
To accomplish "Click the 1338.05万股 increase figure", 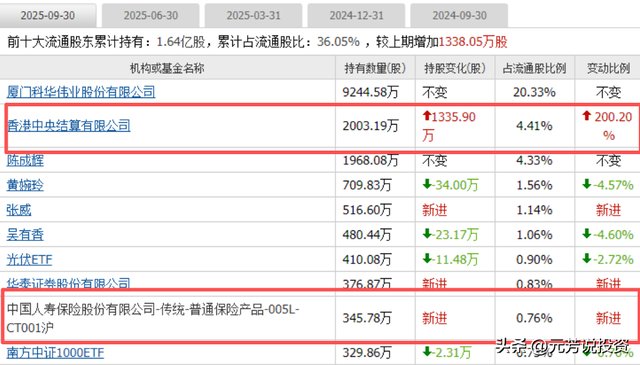I will [x=473, y=42].
